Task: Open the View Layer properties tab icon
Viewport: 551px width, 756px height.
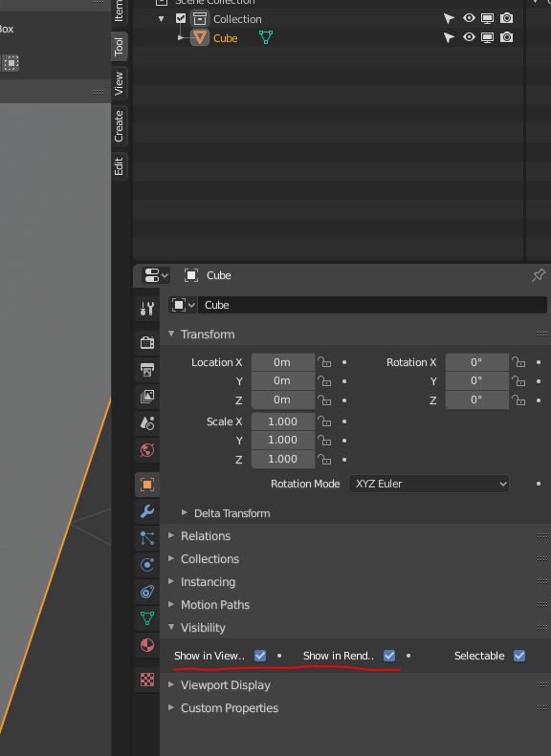Action: click(147, 397)
